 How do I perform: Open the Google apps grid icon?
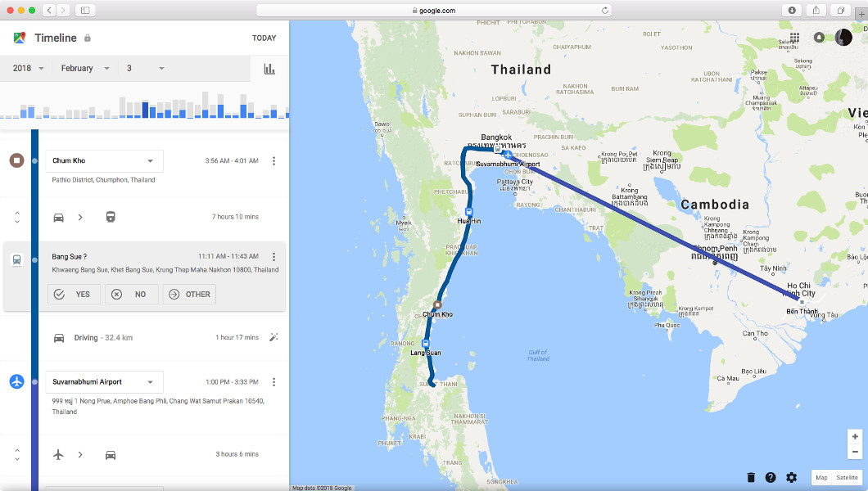(794, 38)
